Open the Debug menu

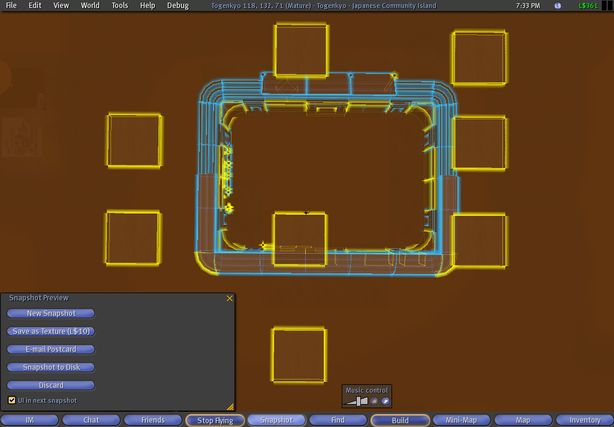click(177, 5)
